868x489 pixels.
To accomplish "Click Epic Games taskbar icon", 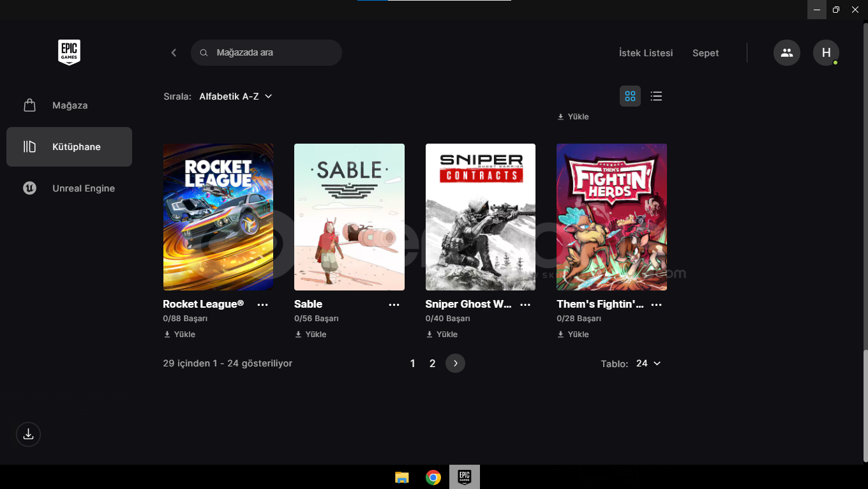I will 465,477.
